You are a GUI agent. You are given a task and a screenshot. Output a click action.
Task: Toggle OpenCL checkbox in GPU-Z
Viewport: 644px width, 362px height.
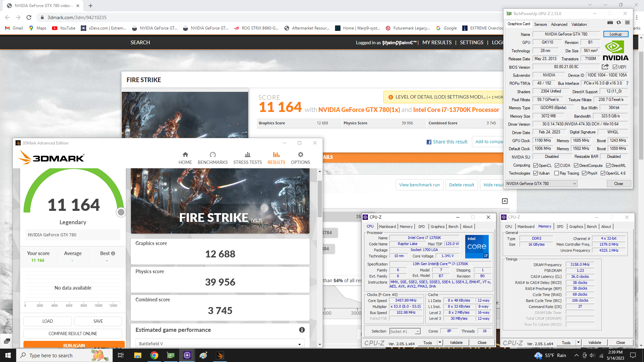536,166
